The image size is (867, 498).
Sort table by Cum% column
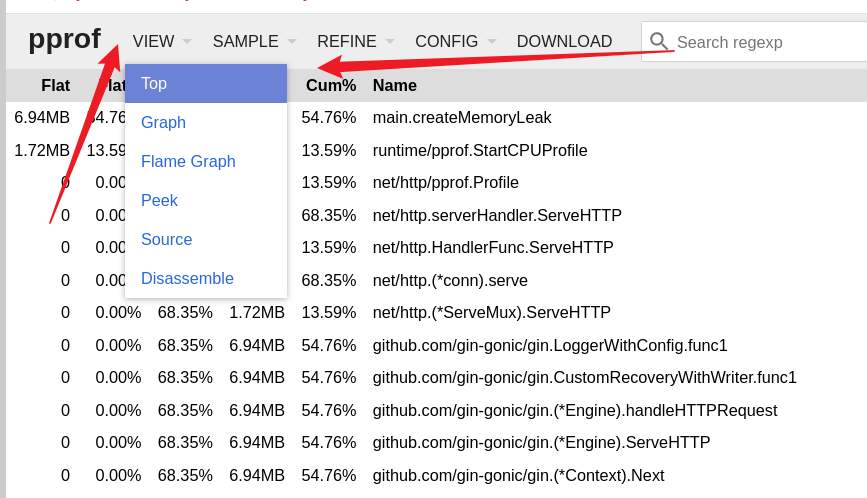(331, 85)
